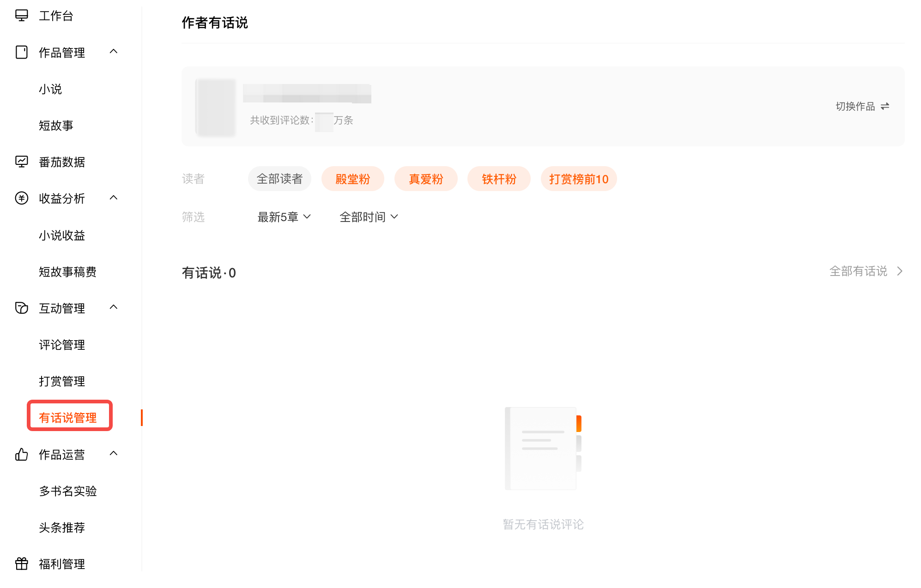Screen dimensions: 921x588
Task: Click the blurred book cover thumbnail
Action: (x=216, y=107)
